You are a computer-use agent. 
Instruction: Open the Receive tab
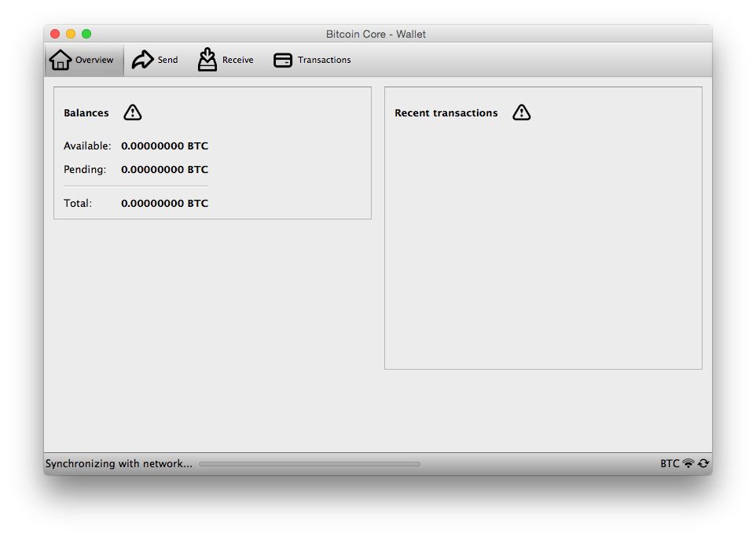point(226,60)
